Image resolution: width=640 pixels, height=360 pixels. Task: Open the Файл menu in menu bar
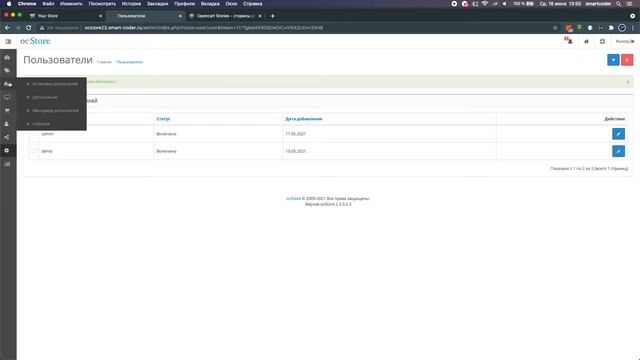coord(48,4)
